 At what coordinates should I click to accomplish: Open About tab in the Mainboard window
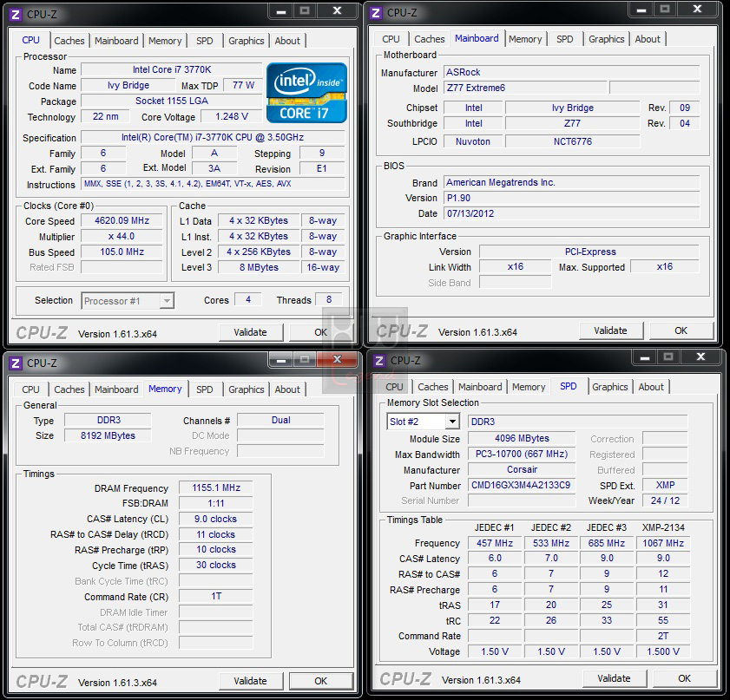pyautogui.click(x=648, y=39)
